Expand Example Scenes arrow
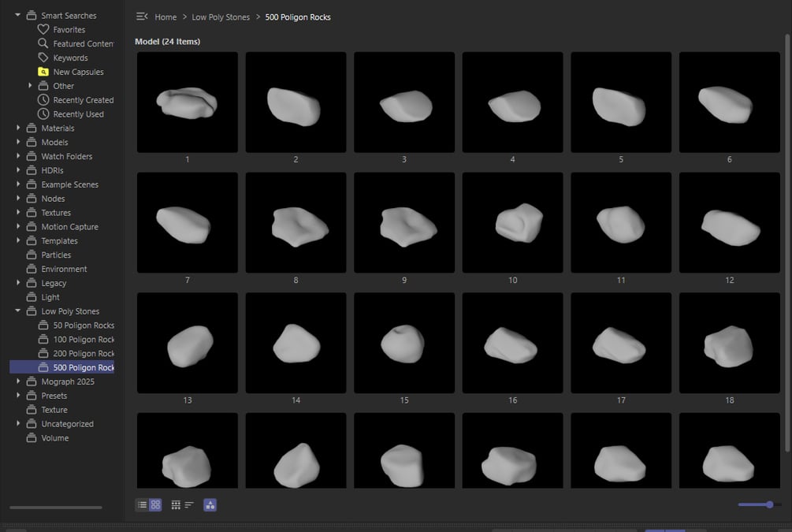 pos(18,184)
